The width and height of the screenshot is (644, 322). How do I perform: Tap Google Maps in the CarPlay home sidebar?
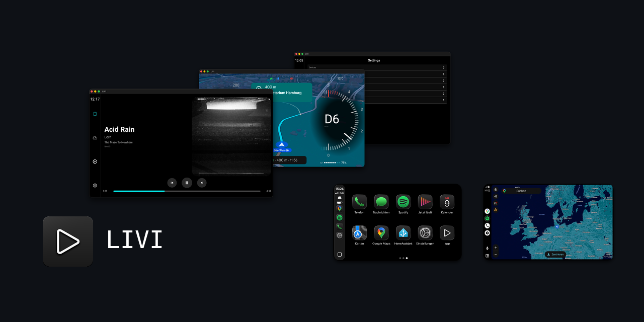[340, 209]
